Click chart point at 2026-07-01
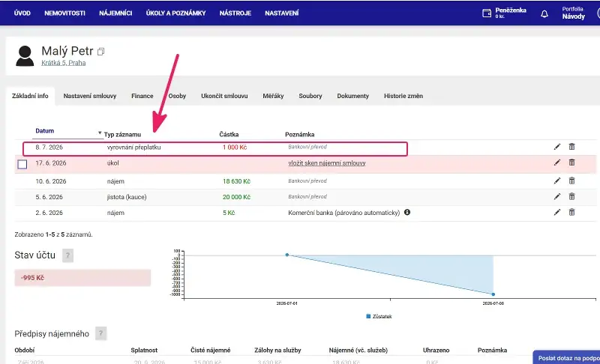 click(287, 255)
